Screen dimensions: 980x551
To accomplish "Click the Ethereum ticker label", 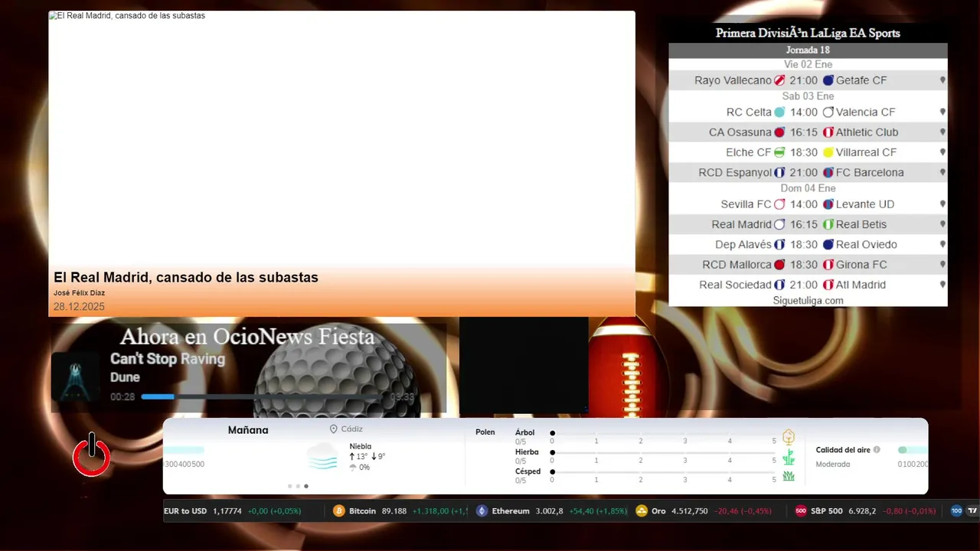I will tap(511, 510).
